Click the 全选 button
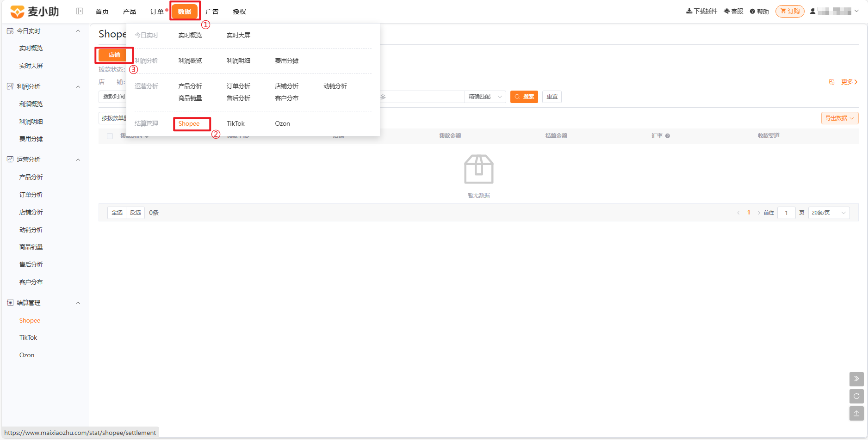This screenshot has width=868, height=440. pyautogui.click(x=117, y=213)
